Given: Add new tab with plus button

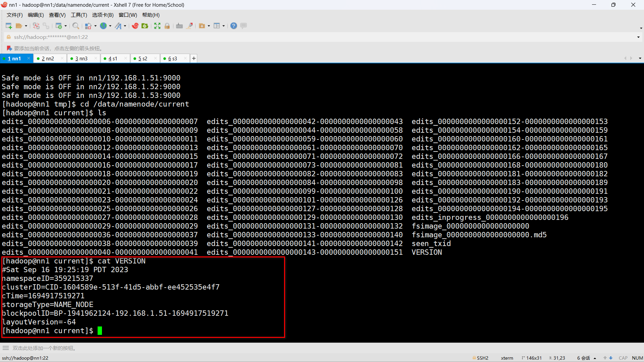Looking at the screenshot, I should pos(194,58).
